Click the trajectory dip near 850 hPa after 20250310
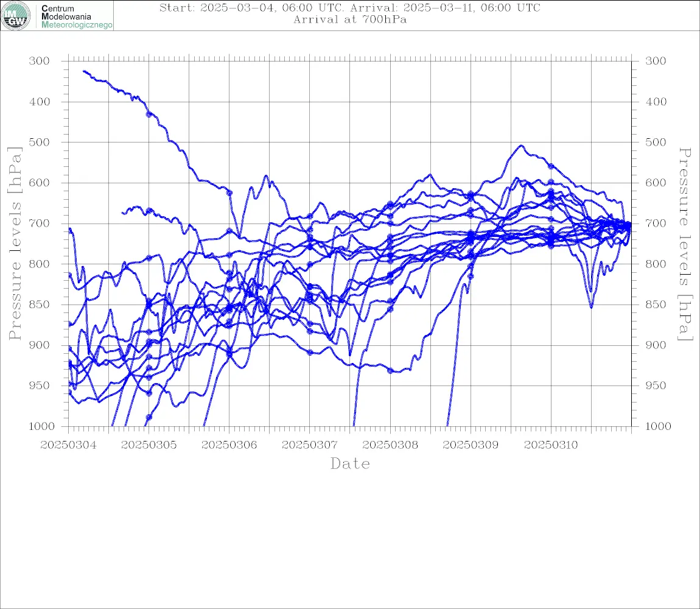700x609 pixels. click(x=591, y=307)
